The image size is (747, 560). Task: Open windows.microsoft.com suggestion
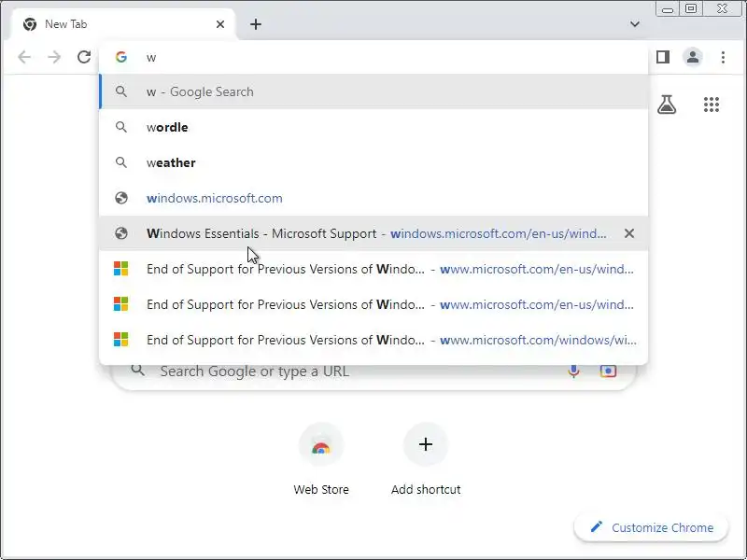373,198
